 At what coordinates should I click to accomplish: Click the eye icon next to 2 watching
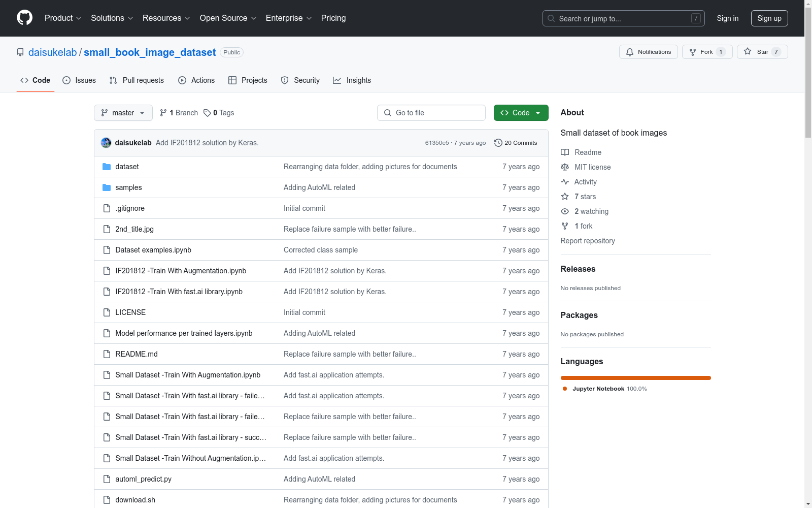pyautogui.click(x=565, y=211)
